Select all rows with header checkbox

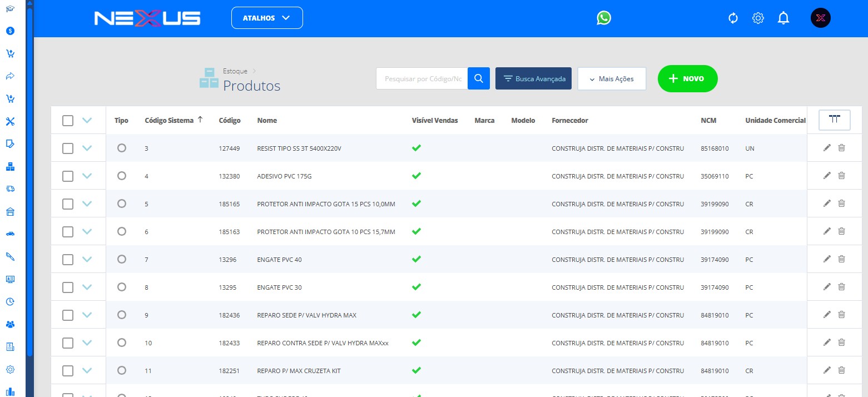click(x=68, y=121)
